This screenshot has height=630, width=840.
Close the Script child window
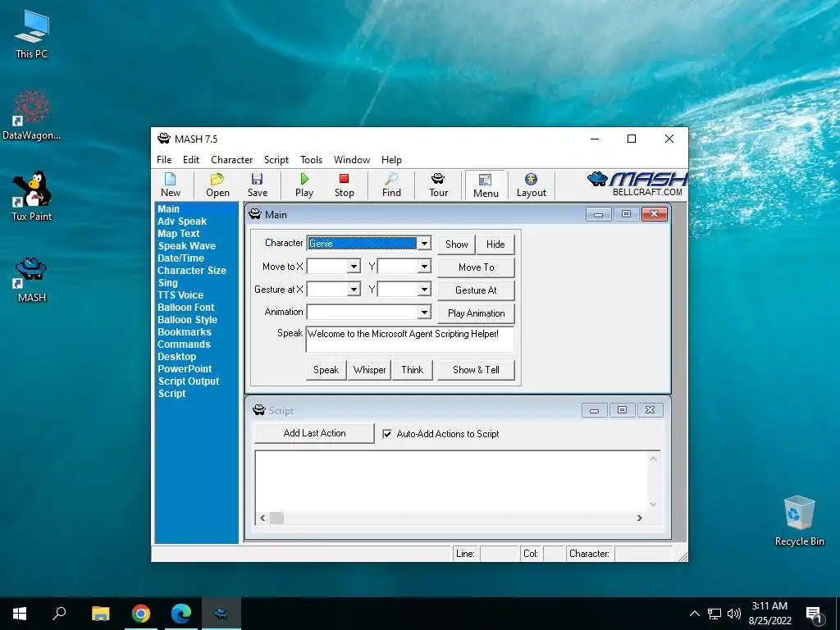(x=650, y=410)
